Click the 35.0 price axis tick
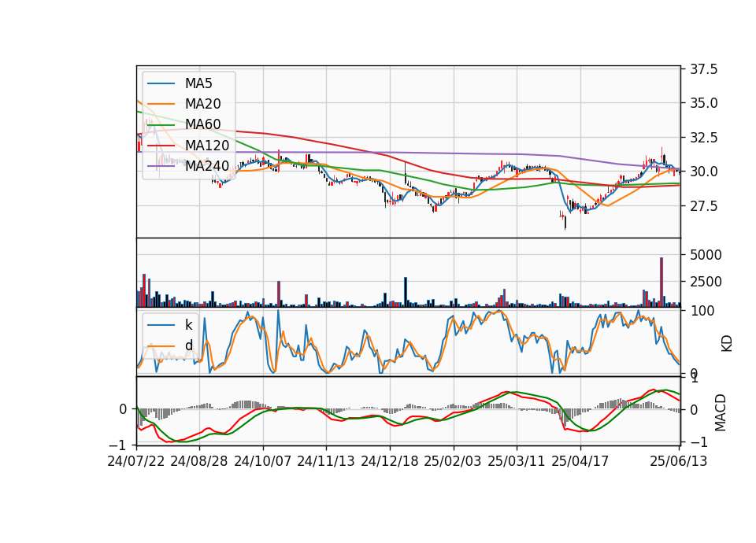This screenshot has width=756, height=543. coord(703,103)
